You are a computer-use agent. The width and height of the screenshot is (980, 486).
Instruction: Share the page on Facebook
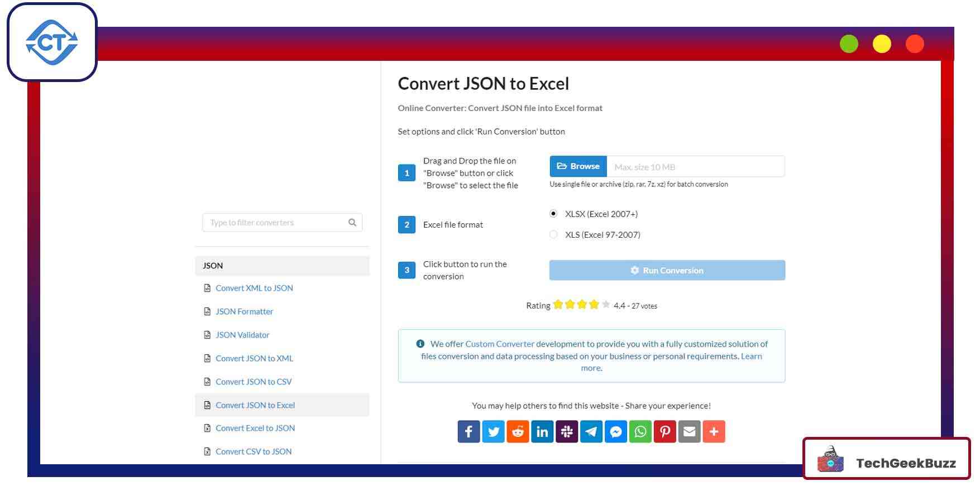tap(469, 431)
